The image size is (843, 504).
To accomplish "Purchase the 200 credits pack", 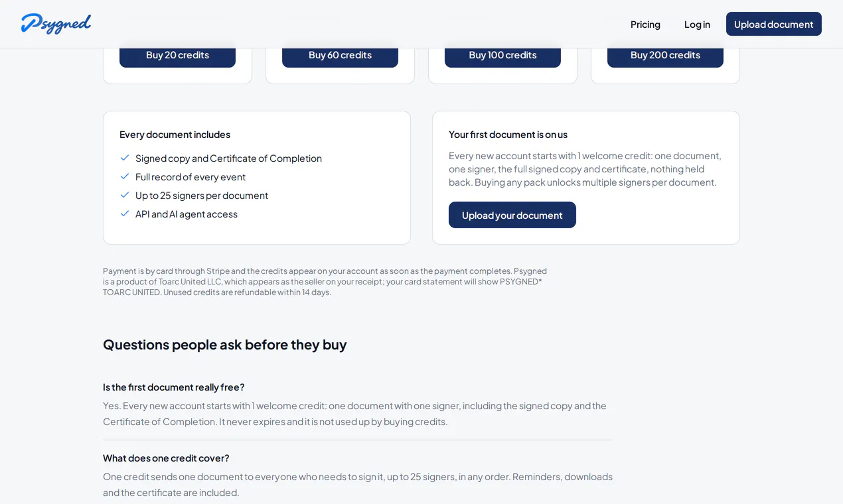I will tap(665, 55).
